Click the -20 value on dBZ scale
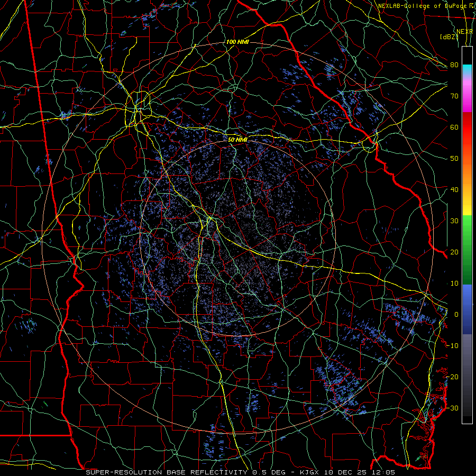 452,377
